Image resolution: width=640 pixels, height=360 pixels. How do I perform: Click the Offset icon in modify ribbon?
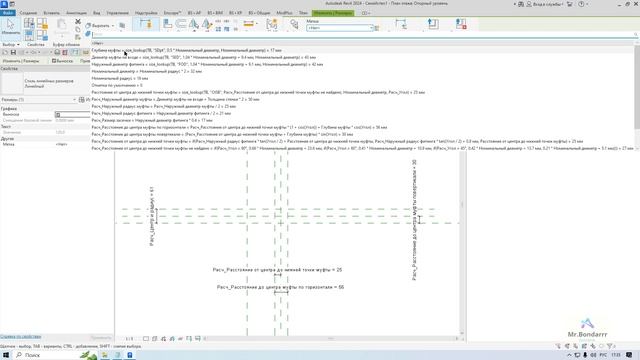(x=181, y=24)
